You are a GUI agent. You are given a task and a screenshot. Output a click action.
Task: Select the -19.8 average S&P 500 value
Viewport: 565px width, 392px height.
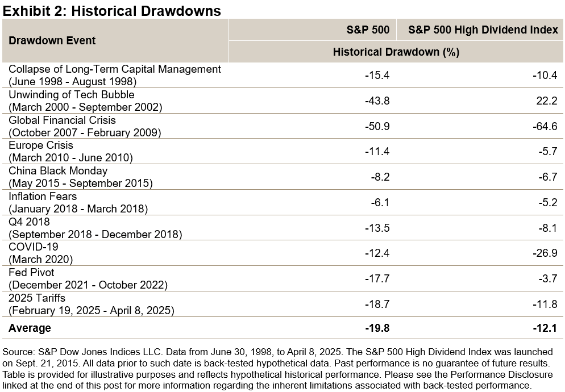377,328
